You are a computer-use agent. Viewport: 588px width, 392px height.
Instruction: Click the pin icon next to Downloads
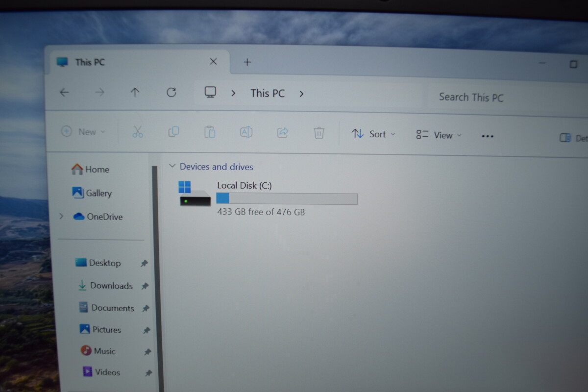145,286
